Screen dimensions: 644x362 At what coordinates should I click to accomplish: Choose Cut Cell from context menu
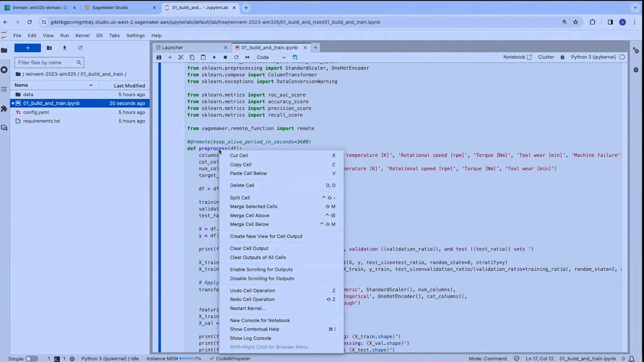click(282, 156)
